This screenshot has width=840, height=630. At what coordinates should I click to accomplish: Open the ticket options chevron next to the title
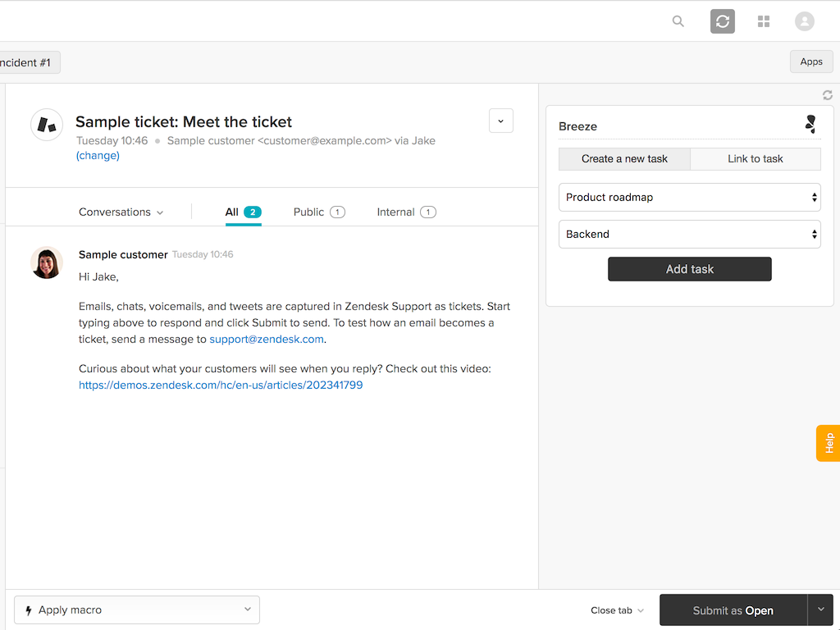[500, 120]
